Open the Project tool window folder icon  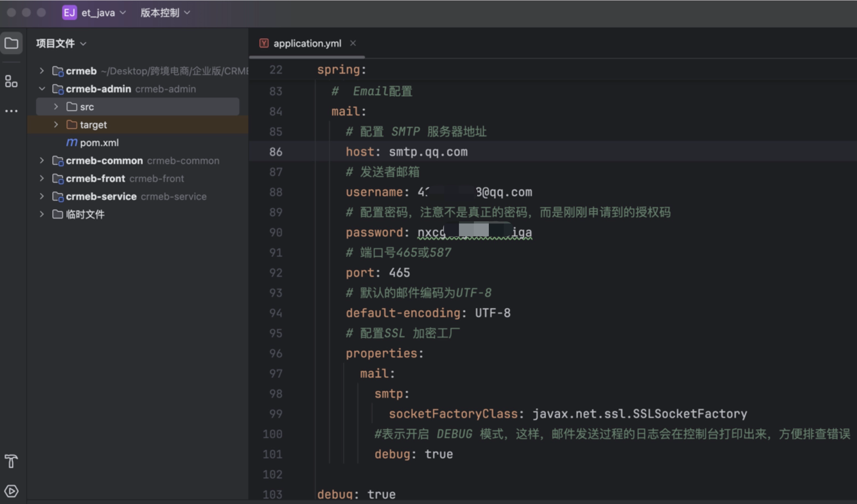click(x=11, y=43)
